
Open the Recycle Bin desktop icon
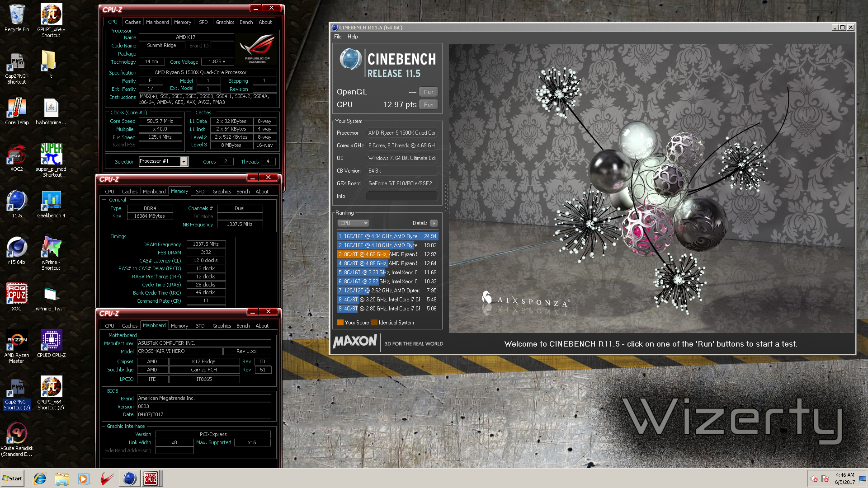[x=17, y=18]
